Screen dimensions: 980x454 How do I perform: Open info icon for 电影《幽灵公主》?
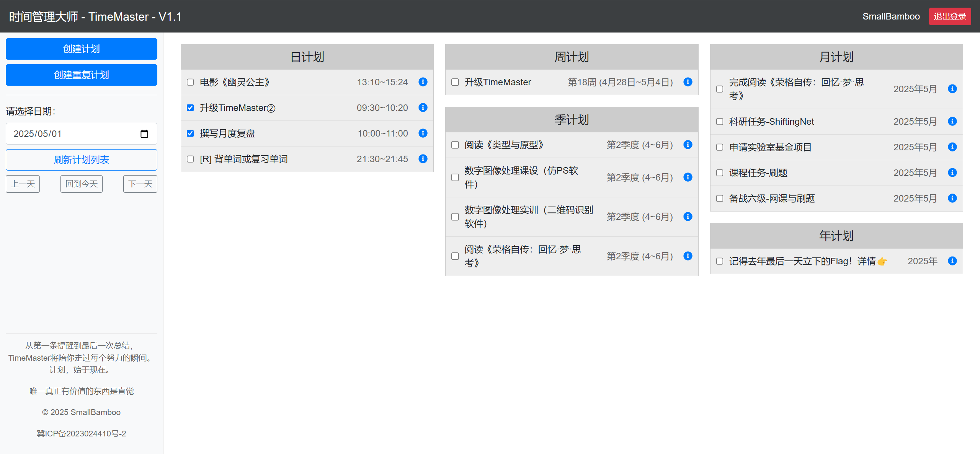[423, 82]
